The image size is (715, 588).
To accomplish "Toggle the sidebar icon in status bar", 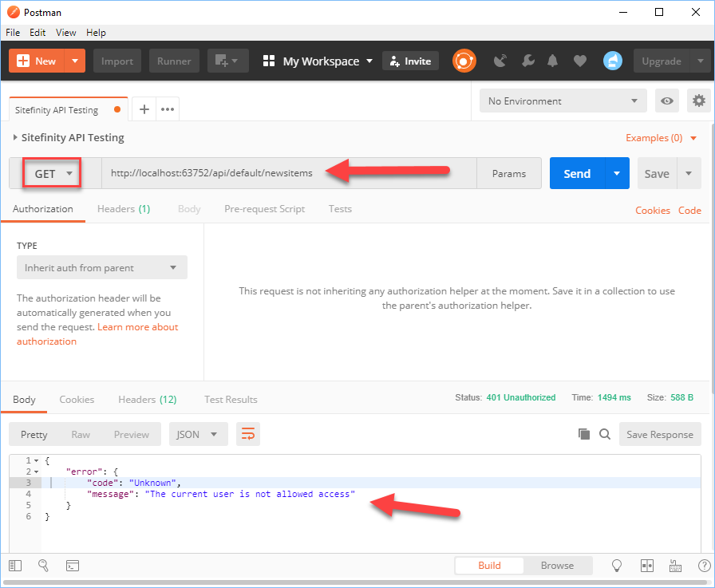I will click(x=15, y=566).
